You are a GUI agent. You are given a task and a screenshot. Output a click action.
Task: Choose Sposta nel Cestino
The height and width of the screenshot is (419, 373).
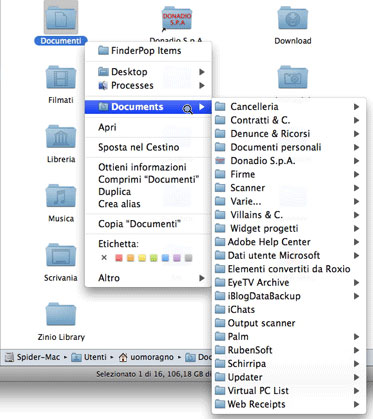[148, 147]
